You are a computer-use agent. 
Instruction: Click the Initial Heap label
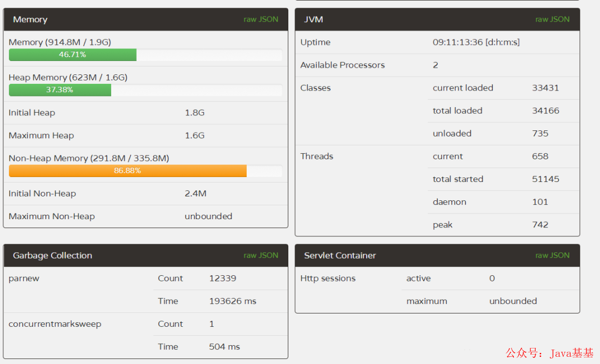[32, 113]
